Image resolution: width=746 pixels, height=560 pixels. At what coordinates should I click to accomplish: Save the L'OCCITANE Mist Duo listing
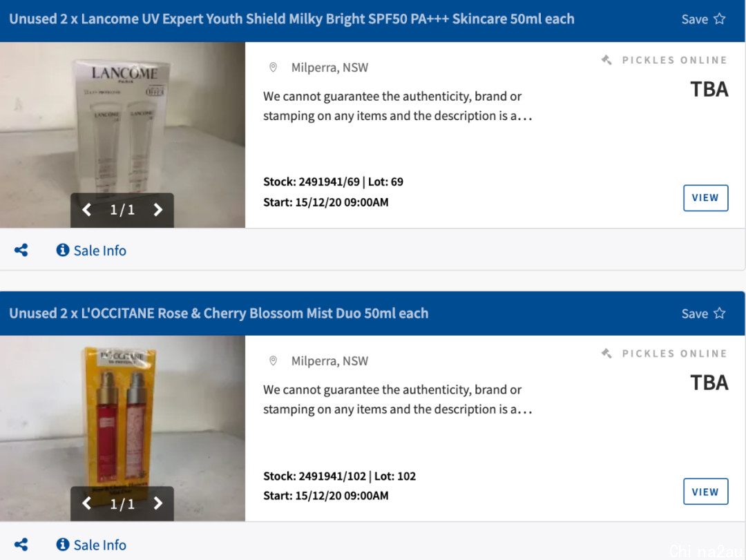click(x=703, y=313)
